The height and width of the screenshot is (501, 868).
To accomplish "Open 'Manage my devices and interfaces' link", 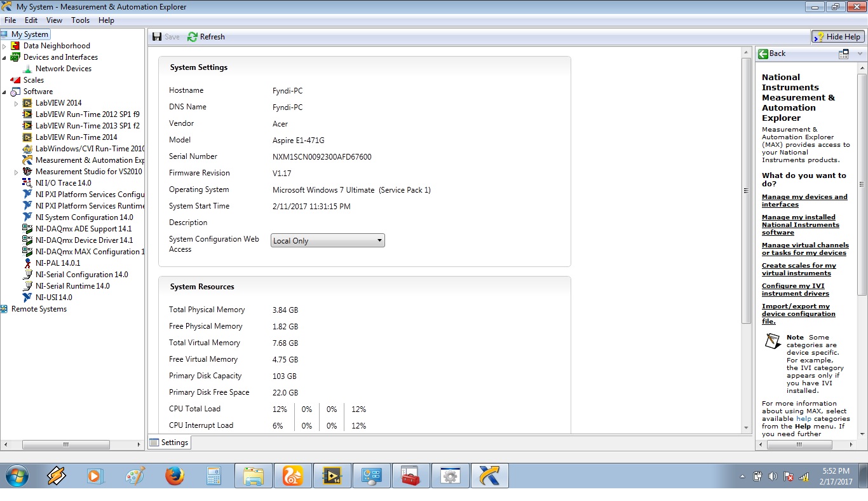I will [x=804, y=201].
